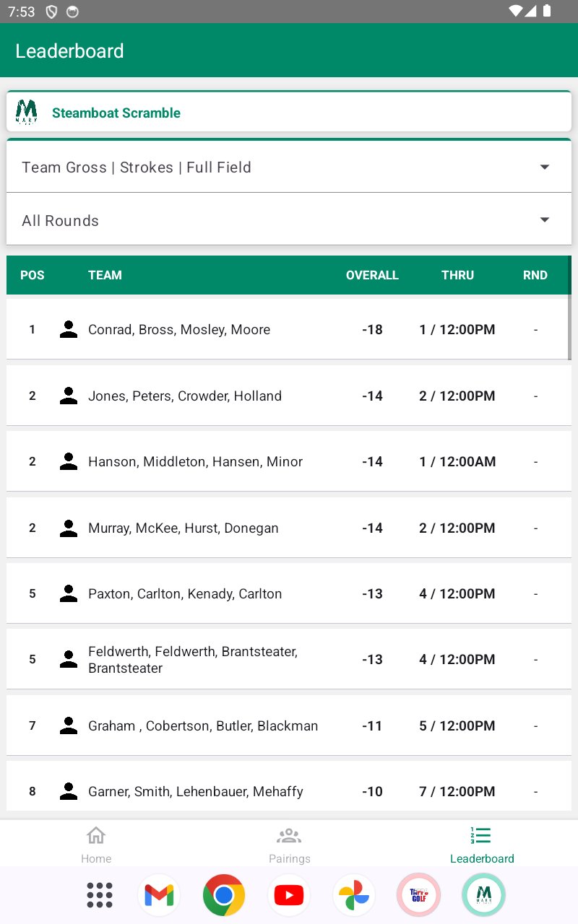Tap person icon beside Conrad team
Screen dimensions: 578x924
pyautogui.click(x=69, y=330)
